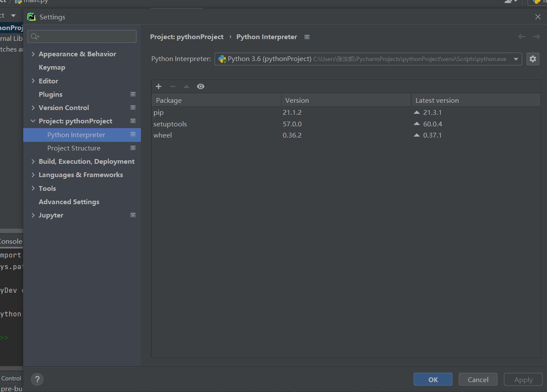This screenshot has height=392, width=547.
Task: Click the upgrade arrow beside wheel 0.37.1
Action: [416, 135]
